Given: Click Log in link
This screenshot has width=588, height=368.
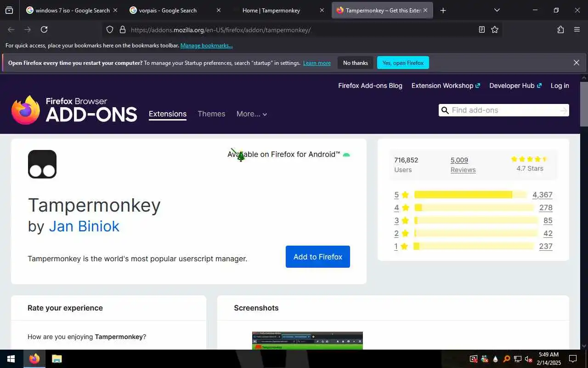Looking at the screenshot, I should [560, 86].
